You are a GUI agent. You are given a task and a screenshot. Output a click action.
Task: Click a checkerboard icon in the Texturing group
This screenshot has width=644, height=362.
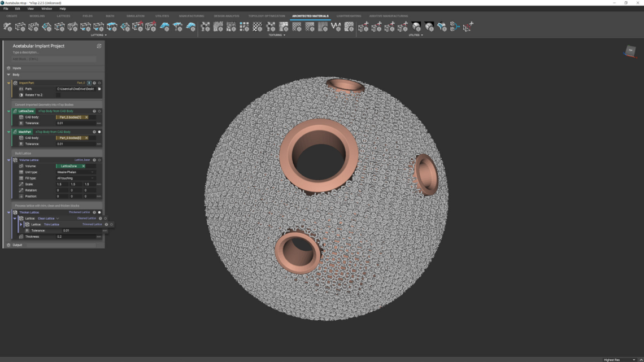click(x=245, y=25)
